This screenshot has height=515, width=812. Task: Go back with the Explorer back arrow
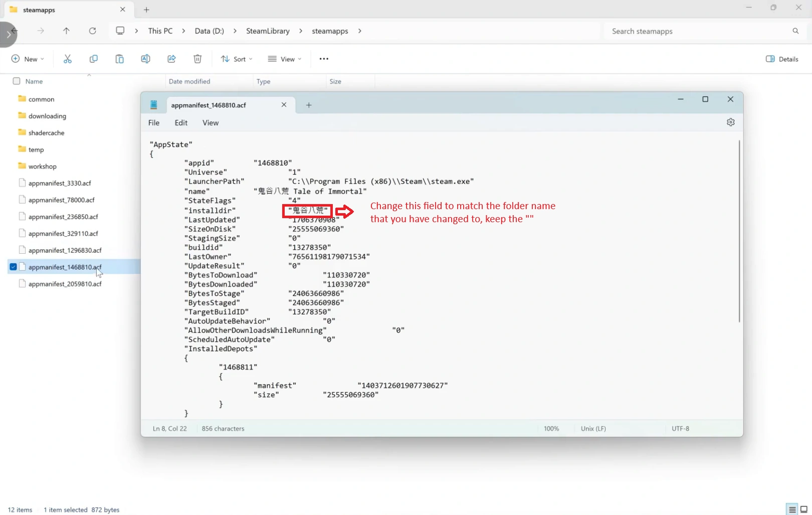click(x=14, y=31)
